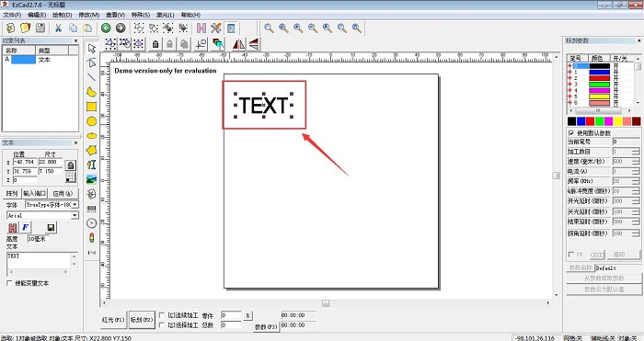
Task: Click the green undo arrow icon
Action: (106, 28)
